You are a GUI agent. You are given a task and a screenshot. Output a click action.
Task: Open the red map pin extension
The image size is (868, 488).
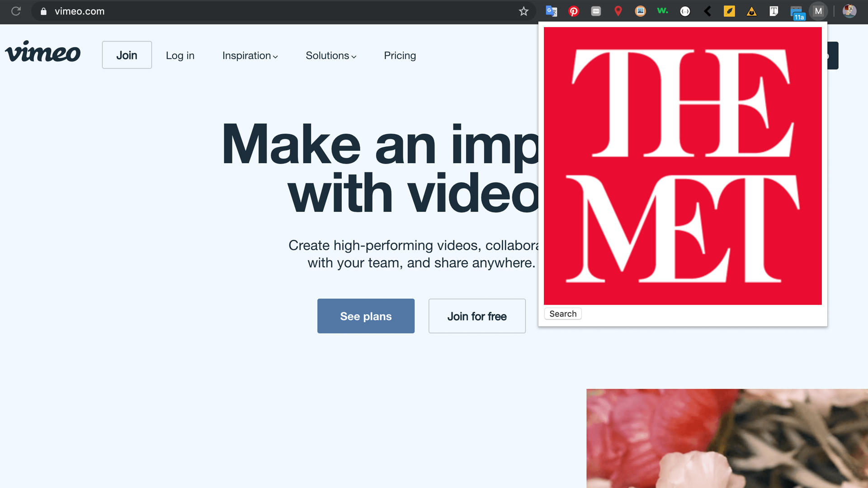point(618,11)
